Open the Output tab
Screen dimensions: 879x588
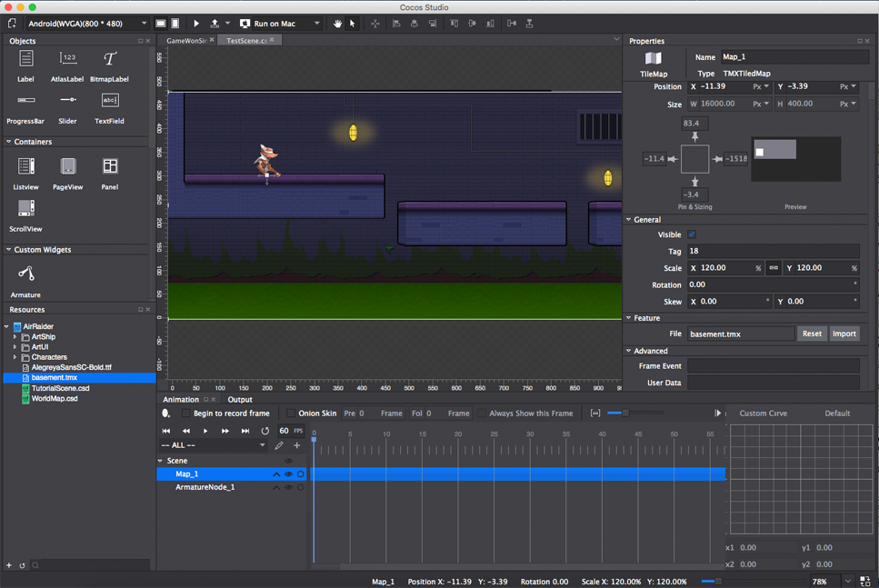(240, 400)
